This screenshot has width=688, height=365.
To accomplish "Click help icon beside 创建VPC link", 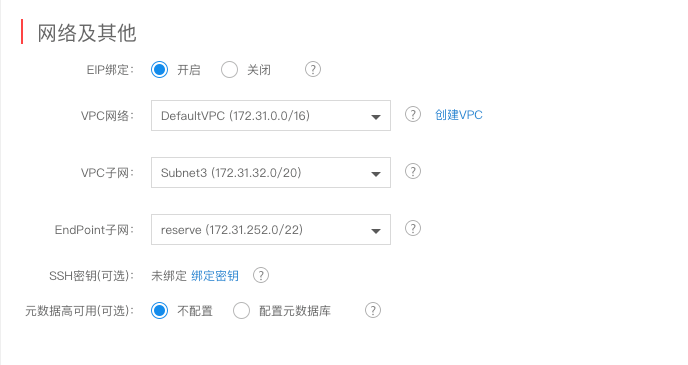I will [x=413, y=115].
